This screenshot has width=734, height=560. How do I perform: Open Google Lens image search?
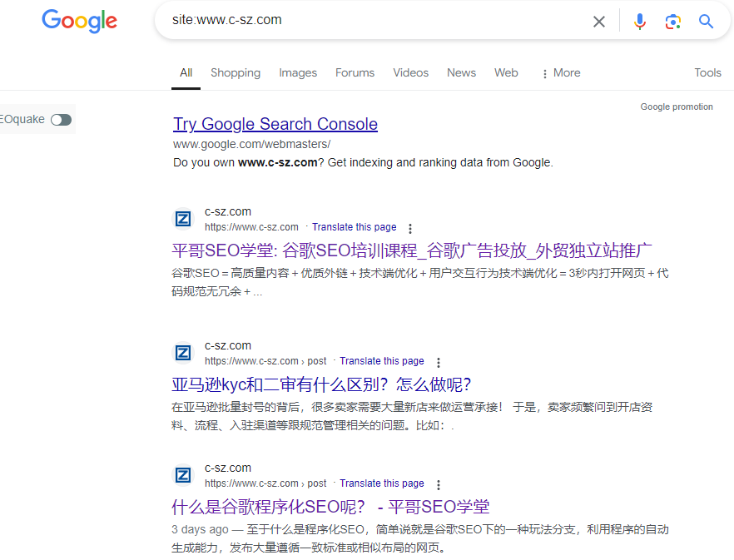tap(672, 22)
